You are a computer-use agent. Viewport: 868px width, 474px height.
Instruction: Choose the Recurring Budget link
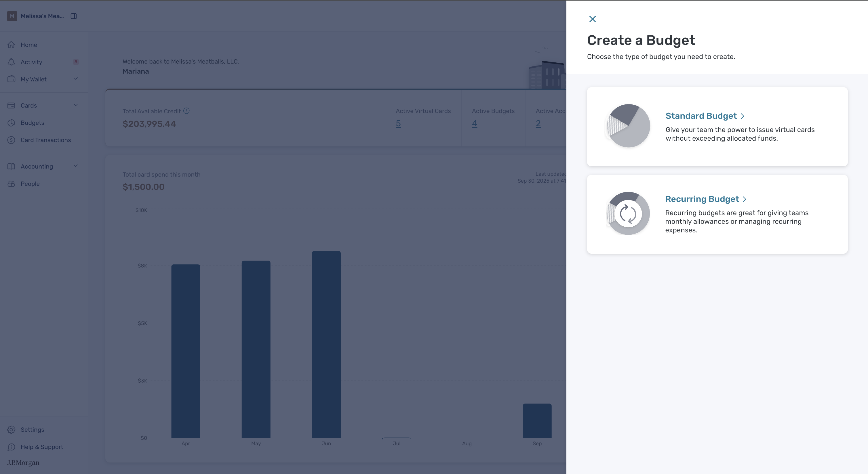point(702,199)
